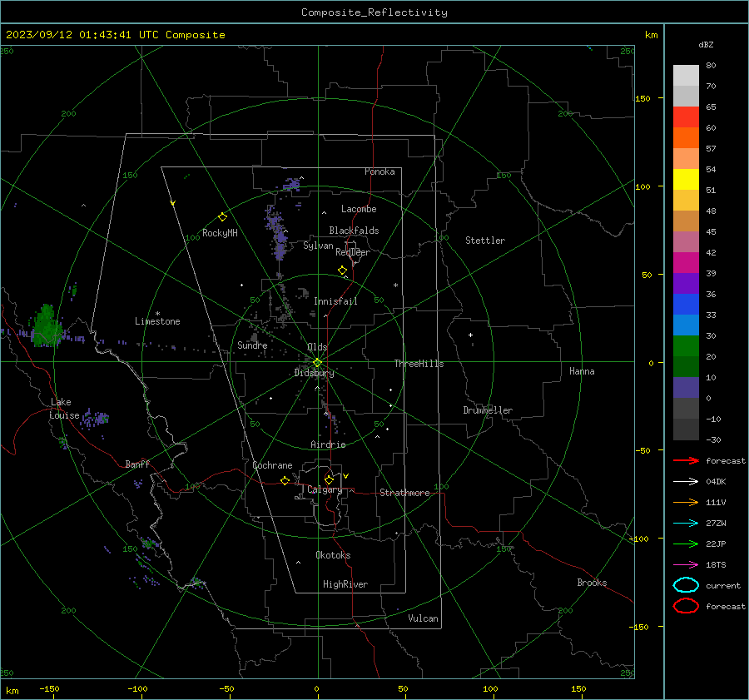Viewport: 749px width, 700px height.
Task: Click the RockyMH label
Action: [220, 233]
